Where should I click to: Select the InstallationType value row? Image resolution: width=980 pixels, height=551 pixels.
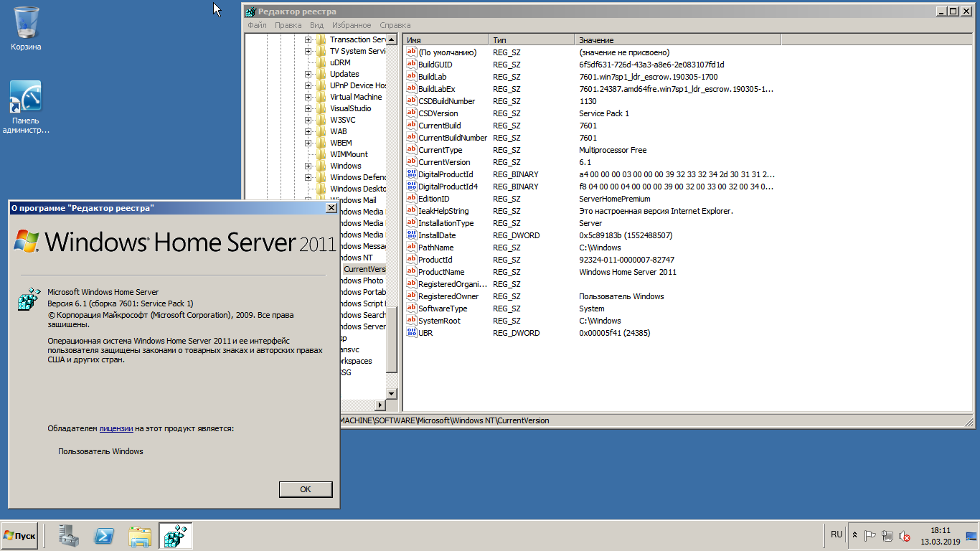(592, 223)
